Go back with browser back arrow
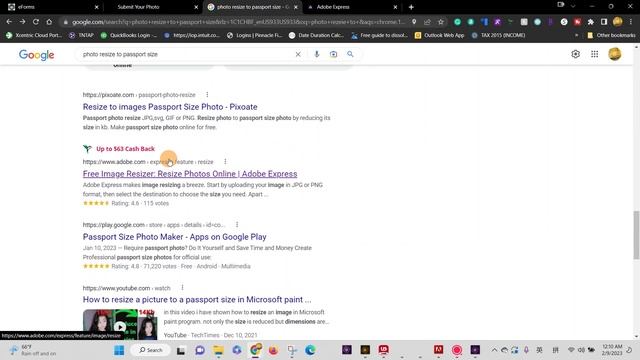640x360 pixels. tap(9, 22)
